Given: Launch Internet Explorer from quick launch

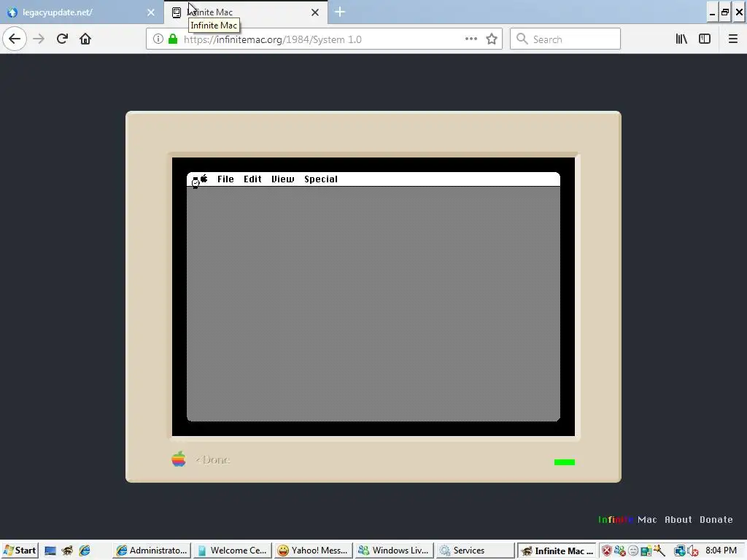Looking at the screenshot, I should [x=85, y=551].
